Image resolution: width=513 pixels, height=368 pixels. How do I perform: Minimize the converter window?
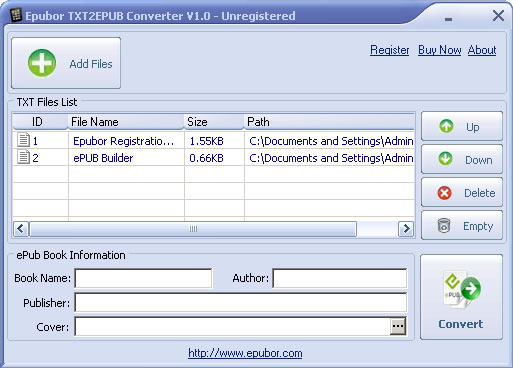click(448, 19)
